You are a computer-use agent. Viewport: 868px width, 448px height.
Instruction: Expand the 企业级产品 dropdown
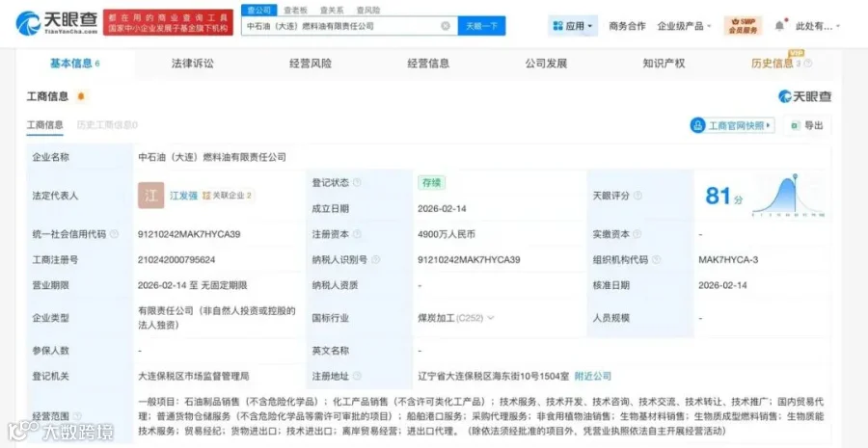(x=684, y=26)
